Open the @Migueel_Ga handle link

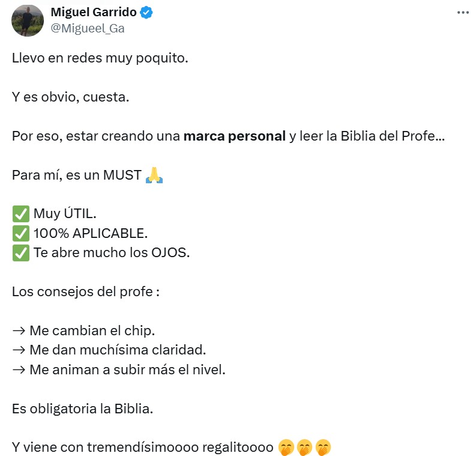click(88, 28)
